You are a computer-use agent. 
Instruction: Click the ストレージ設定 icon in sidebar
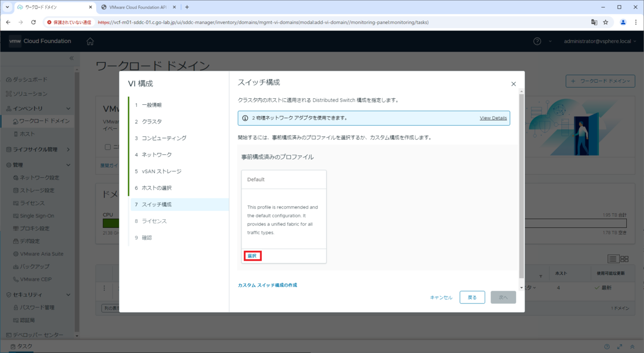pos(16,190)
